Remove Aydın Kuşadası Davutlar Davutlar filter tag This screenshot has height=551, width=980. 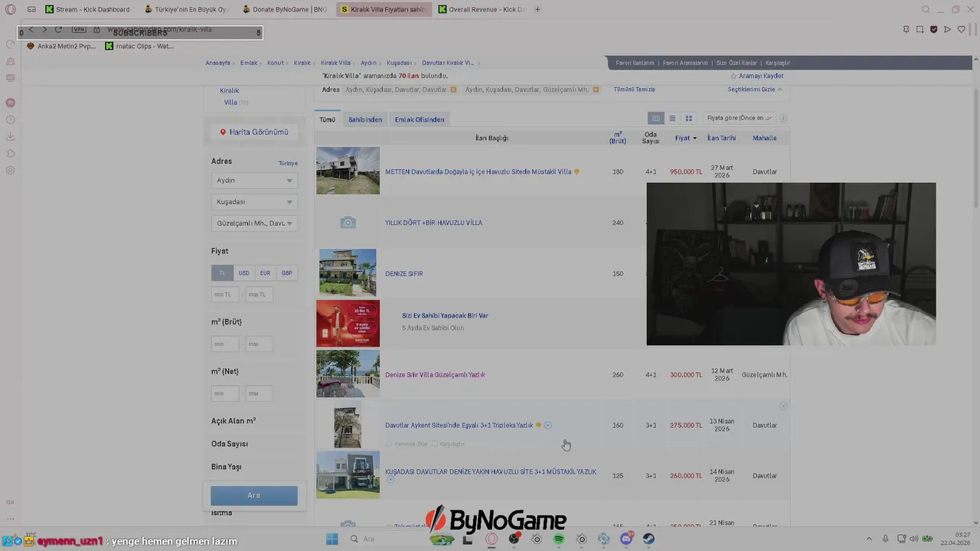(x=453, y=90)
